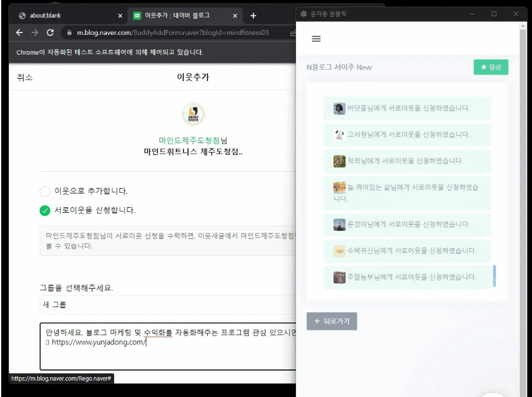
Task: Click the 뒤로가기 back button
Action: 331,321
